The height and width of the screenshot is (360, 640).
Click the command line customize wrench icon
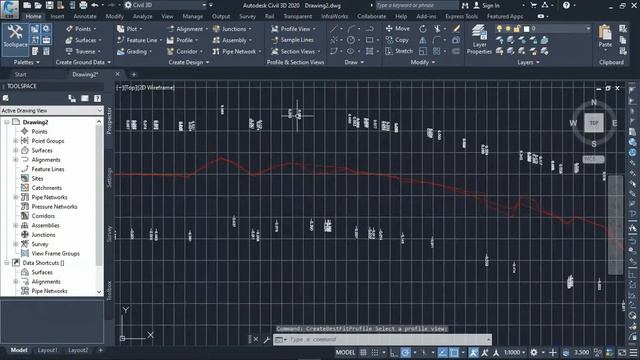pos(267,339)
